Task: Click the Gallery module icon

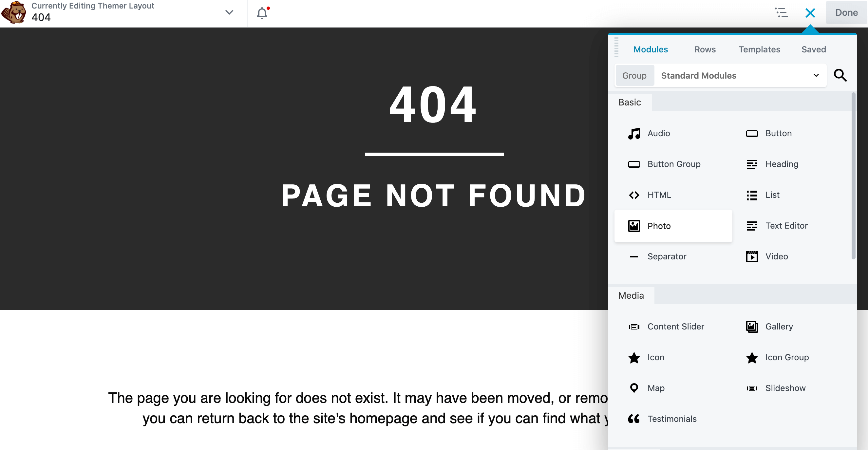Action: (752, 327)
